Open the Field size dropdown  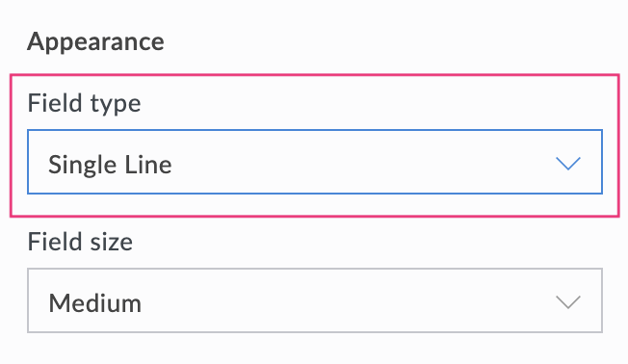[315, 300]
